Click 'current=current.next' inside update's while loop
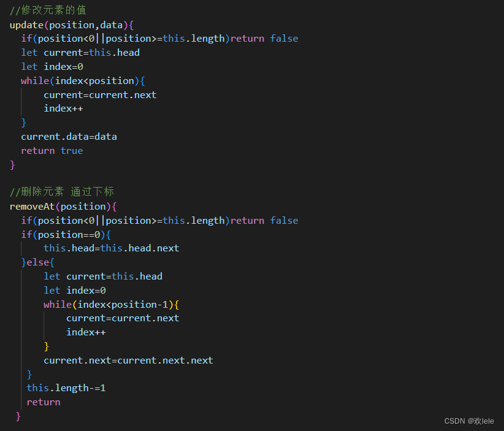 coord(100,95)
